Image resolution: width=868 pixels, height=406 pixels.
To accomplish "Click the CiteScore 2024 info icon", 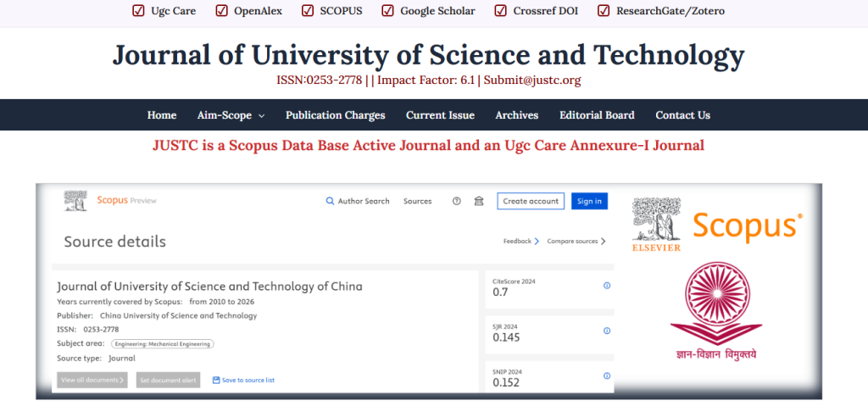I will pyautogui.click(x=607, y=286).
